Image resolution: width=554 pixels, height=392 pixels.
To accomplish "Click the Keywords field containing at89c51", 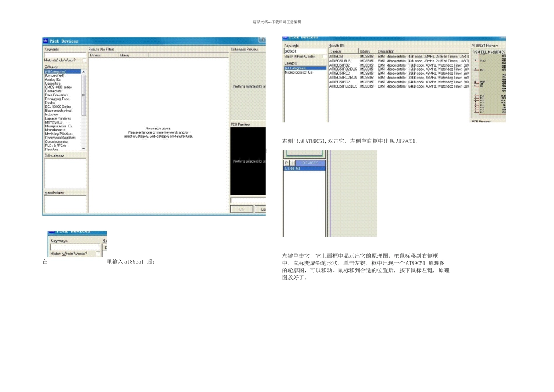I will [305, 51].
